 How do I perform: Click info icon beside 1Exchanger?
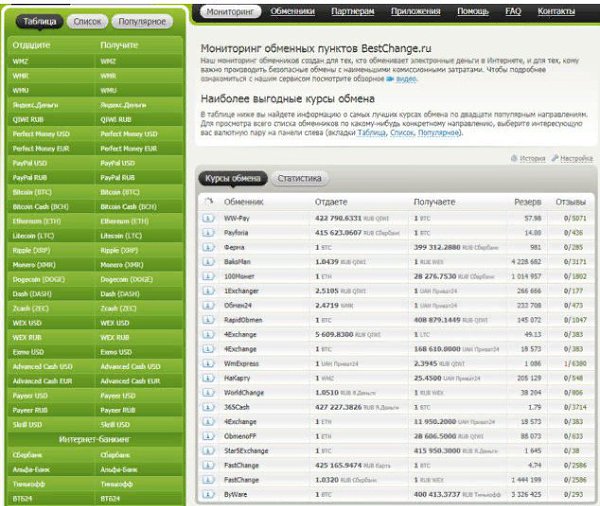click(208, 291)
